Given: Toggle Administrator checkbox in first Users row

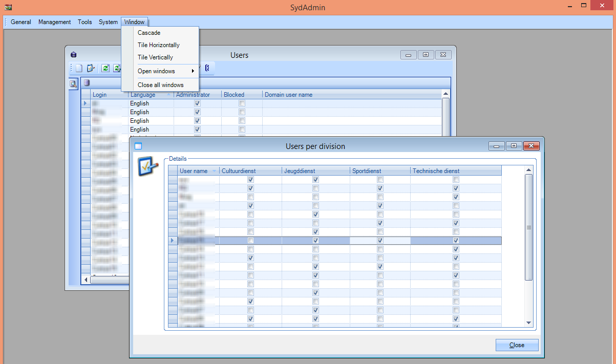Looking at the screenshot, I should tap(197, 103).
